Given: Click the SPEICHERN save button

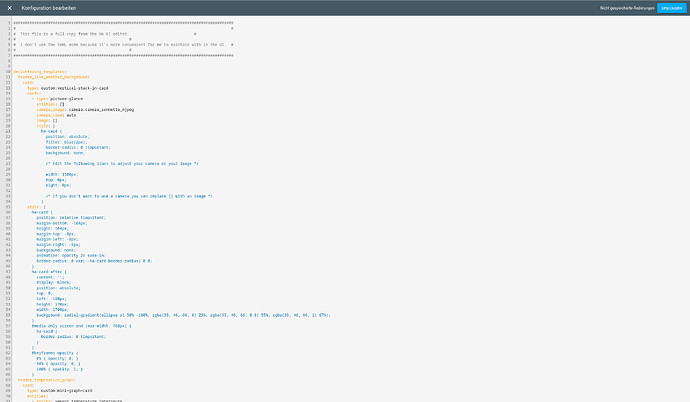Looking at the screenshot, I should [x=672, y=8].
